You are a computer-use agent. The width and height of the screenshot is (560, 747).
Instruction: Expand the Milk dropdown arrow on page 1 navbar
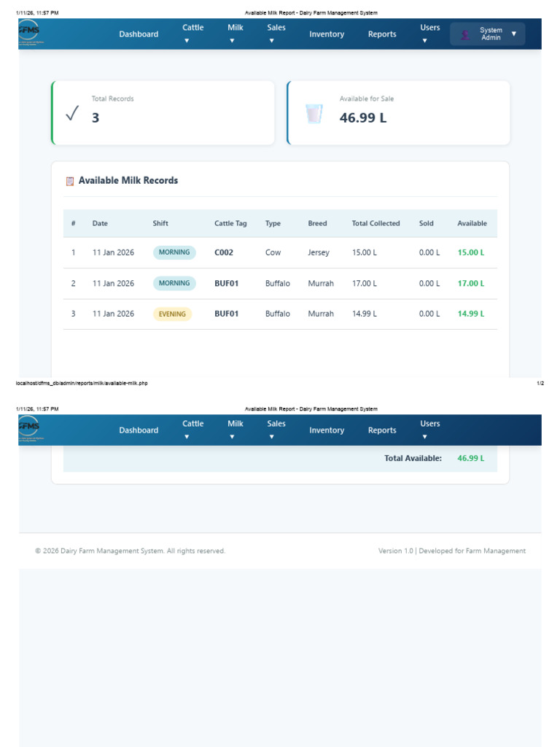pyautogui.click(x=232, y=41)
